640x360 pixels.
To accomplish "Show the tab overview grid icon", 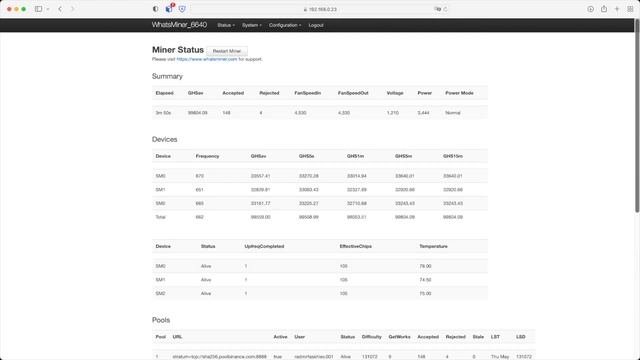I will click(x=630, y=9).
